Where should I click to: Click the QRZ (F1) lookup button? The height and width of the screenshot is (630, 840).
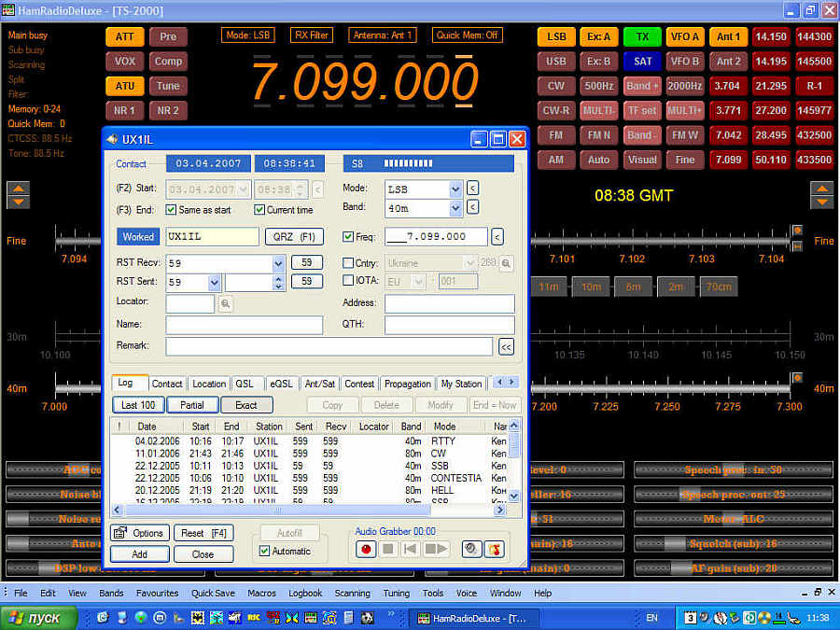(x=294, y=237)
